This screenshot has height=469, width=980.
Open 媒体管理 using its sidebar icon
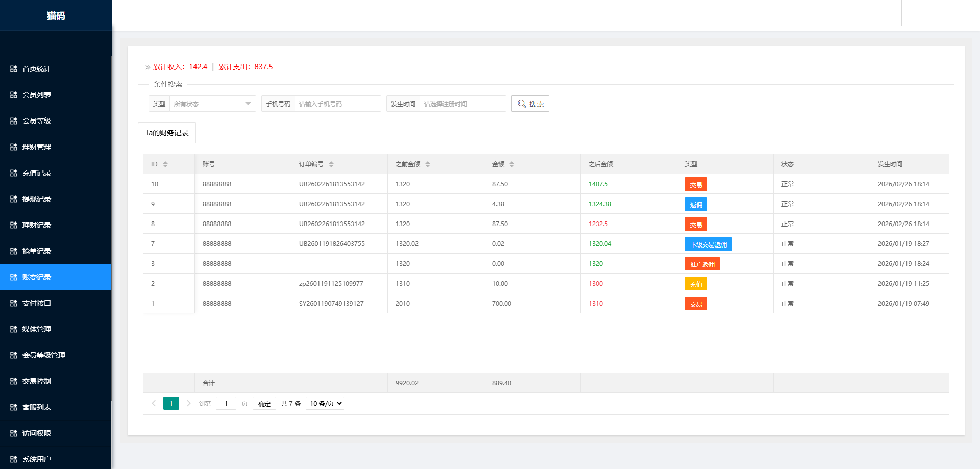click(x=13, y=329)
